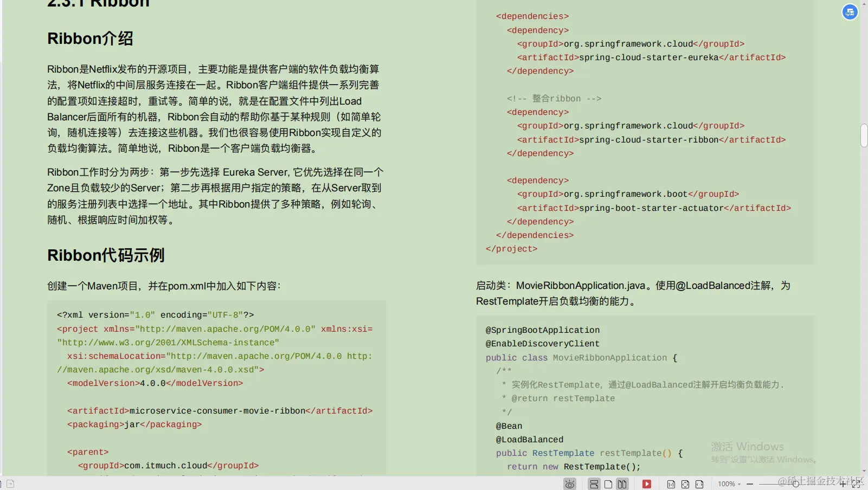Start auto-play using the red play icon
Screen dimensions: 868x490
(646, 483)
